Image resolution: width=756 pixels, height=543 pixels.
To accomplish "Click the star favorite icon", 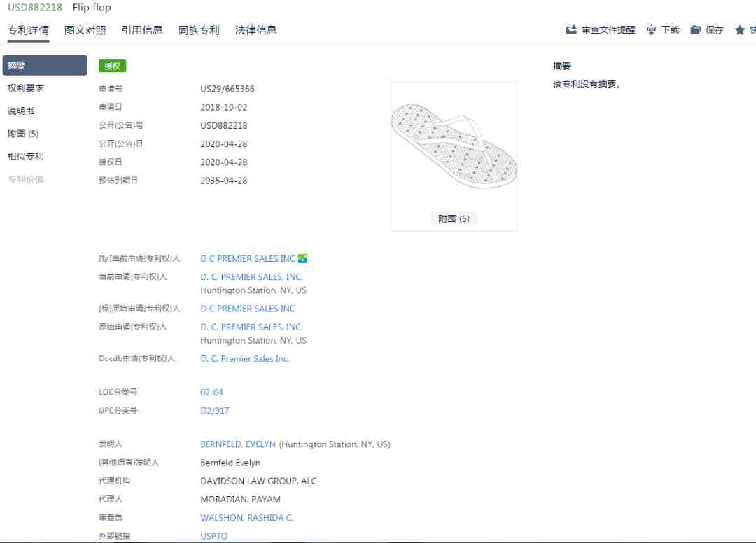I will (740, 30).
